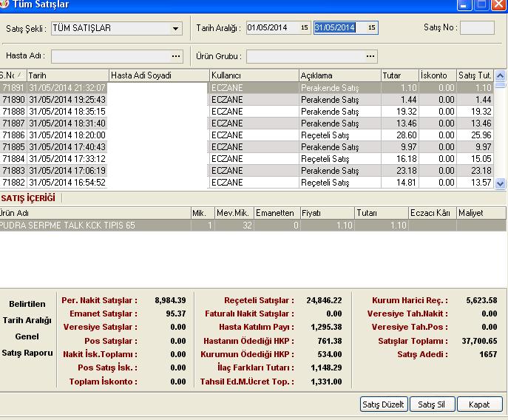Click the Satış Düzelt button
The height and width of the screenshot is (420, 508).
point(383,404)
